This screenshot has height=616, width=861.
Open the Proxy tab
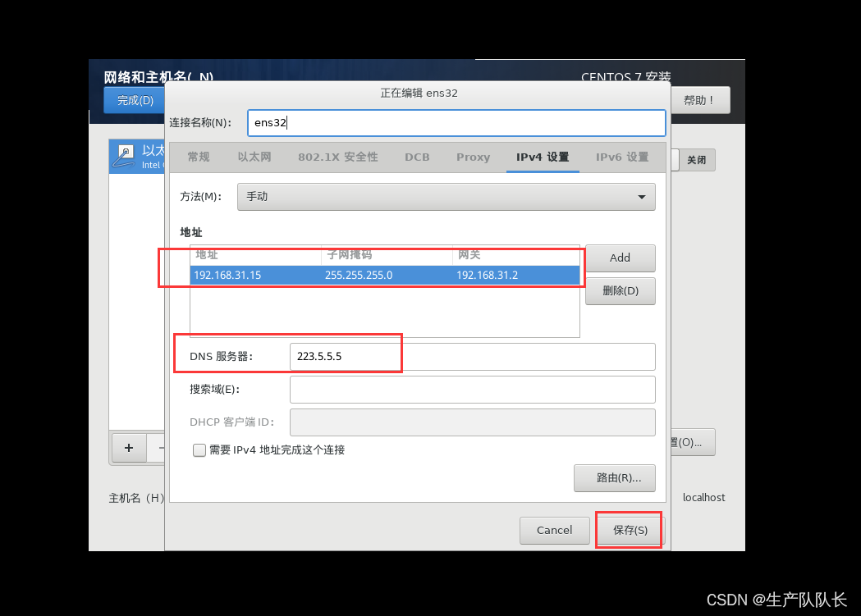pyautogui.click(x=473, y=157)
